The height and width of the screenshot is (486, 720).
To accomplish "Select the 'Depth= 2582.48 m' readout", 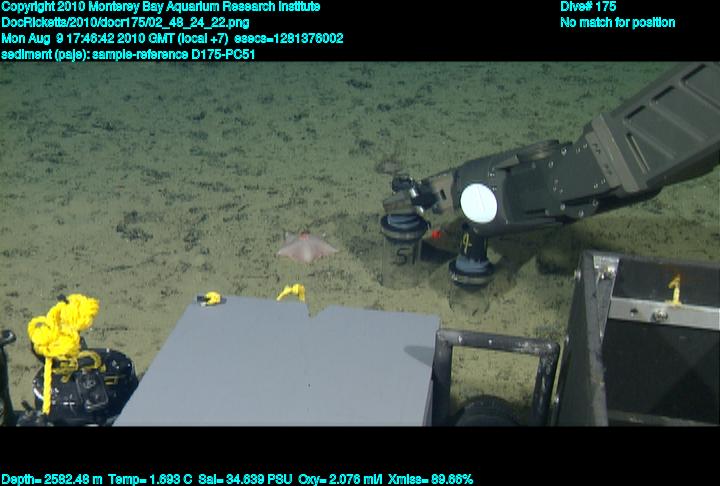I will [52, 480].
